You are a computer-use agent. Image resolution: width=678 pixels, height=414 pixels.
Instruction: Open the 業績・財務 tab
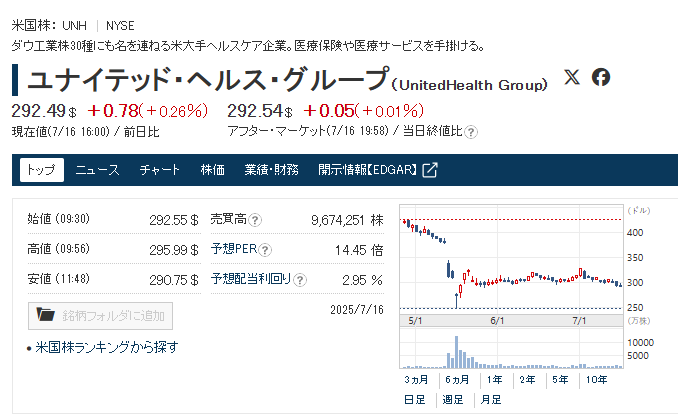click(271, 170)
